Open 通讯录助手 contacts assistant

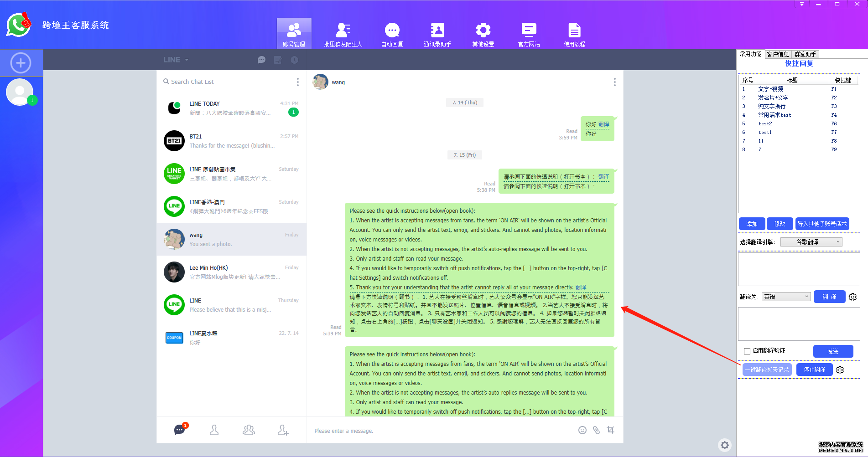[x=437, y=34]
